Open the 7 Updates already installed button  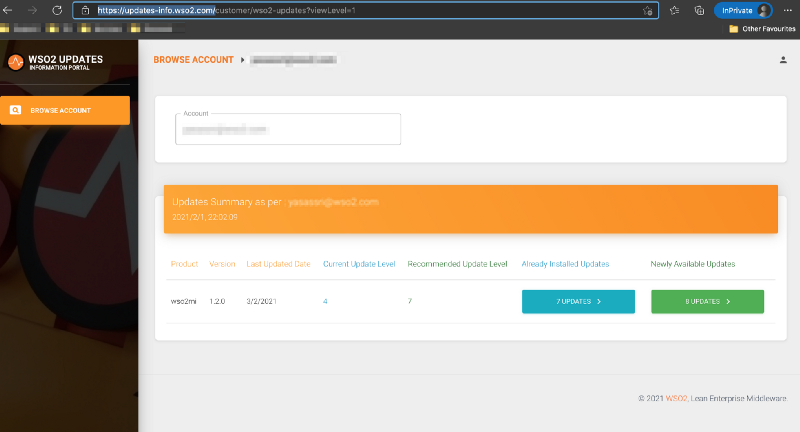tap(578, 301)
